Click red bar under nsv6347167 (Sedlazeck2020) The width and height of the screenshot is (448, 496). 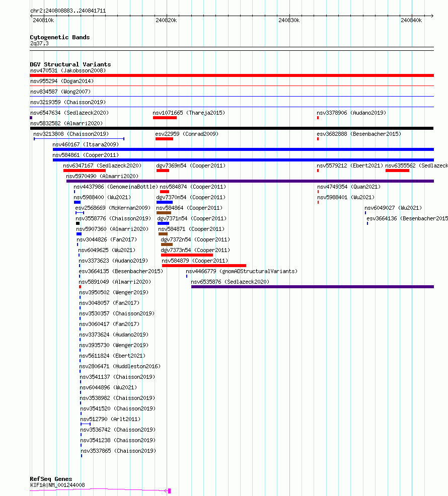pyautogui.click(x=85, y=171)
